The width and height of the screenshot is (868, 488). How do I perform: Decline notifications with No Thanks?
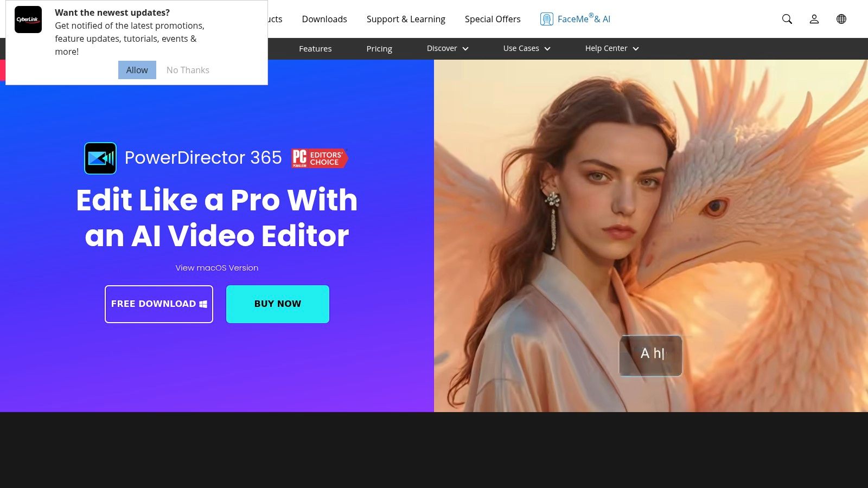pos(188,70)
